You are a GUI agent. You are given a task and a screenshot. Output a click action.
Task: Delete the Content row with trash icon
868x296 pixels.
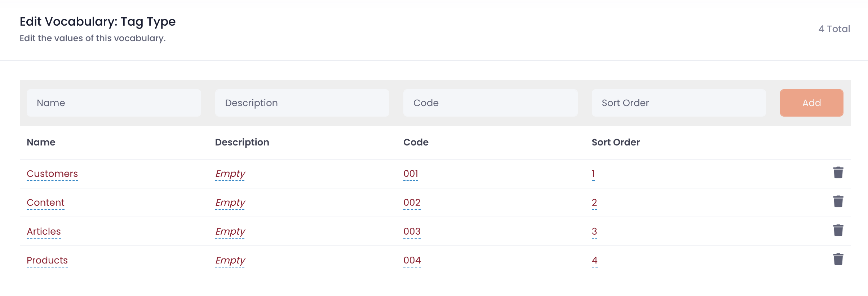838,202
